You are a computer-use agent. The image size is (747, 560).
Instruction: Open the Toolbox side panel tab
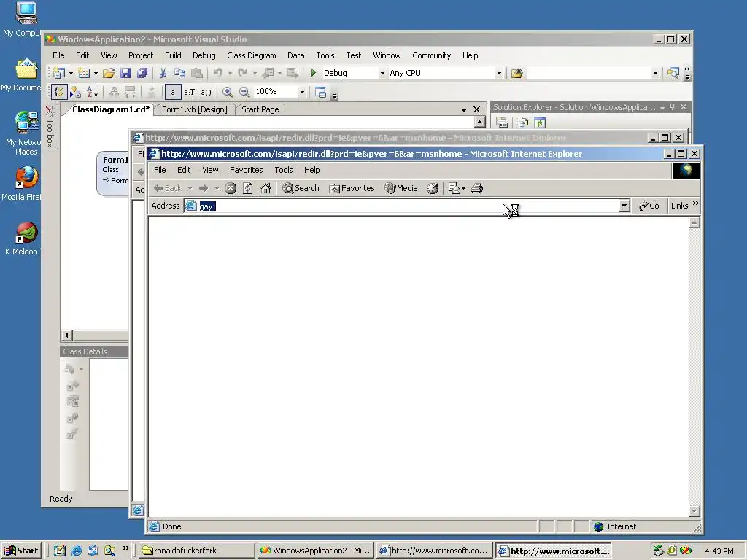[50, 127]
